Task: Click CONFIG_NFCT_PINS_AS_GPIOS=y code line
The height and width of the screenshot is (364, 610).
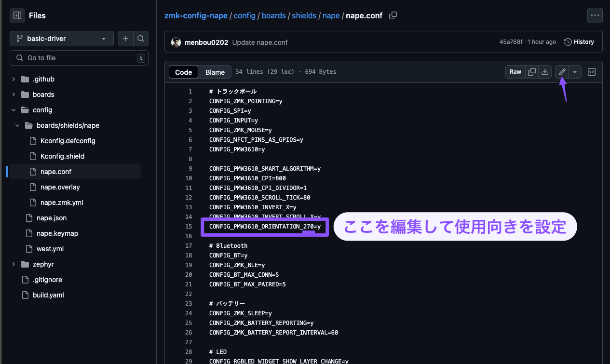Action: click(x=256, y=140)
